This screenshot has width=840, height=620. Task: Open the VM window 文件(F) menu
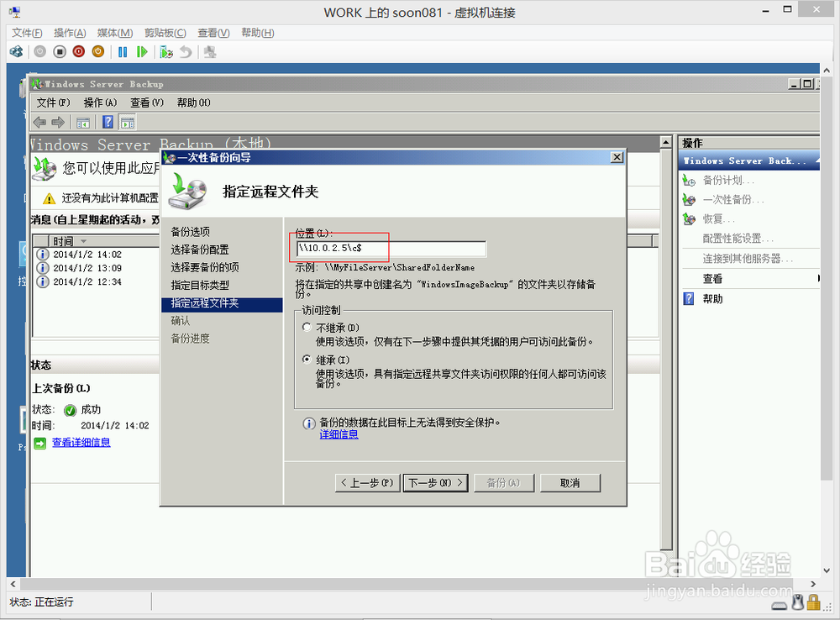[x=27, y=33]
